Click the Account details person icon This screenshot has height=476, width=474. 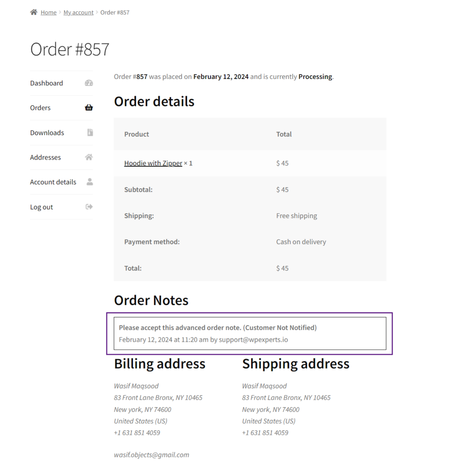coord(90,182)
